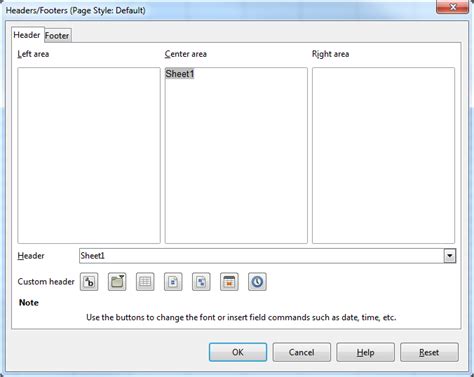Select the Header combo box showing Sheet1
Viewport: 474px width, 377px height.
tap(267, 256)
